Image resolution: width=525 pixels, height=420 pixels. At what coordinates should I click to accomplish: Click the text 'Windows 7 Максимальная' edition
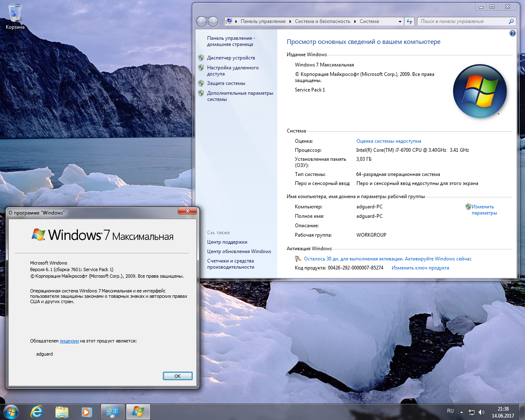coord(324,65)
